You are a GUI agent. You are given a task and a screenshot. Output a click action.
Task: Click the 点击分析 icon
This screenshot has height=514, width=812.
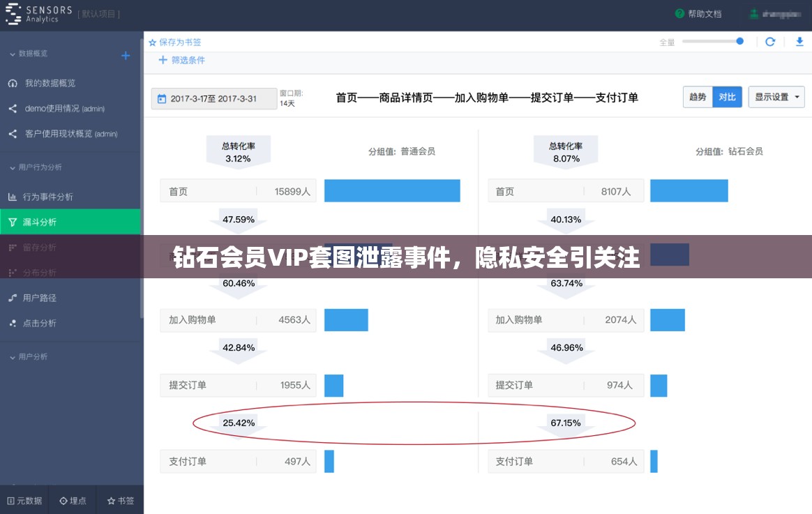13,323
